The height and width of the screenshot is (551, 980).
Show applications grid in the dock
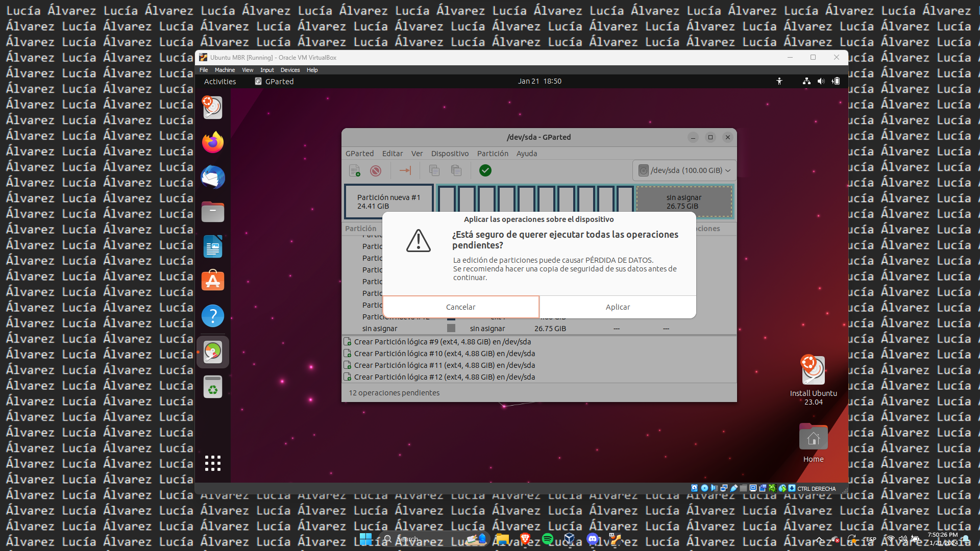(x=213, y=463)
